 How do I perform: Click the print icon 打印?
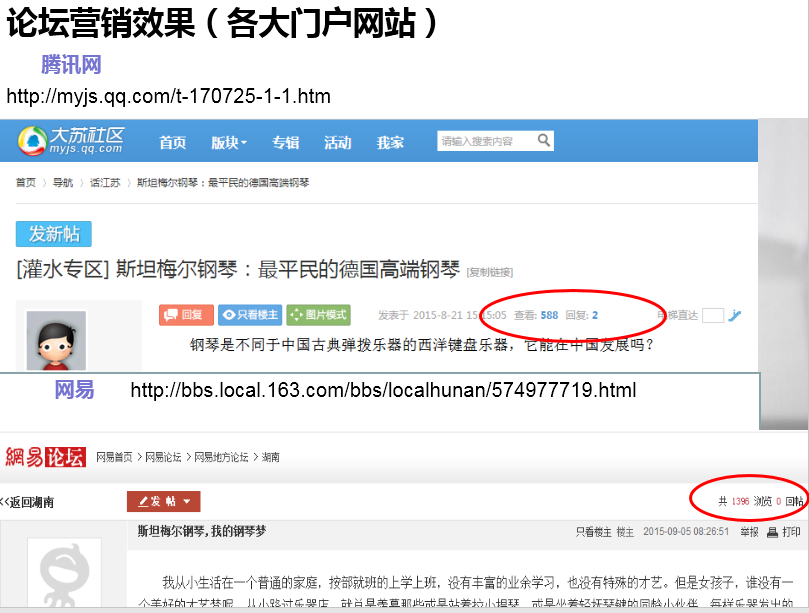click(x=784, y=532)
